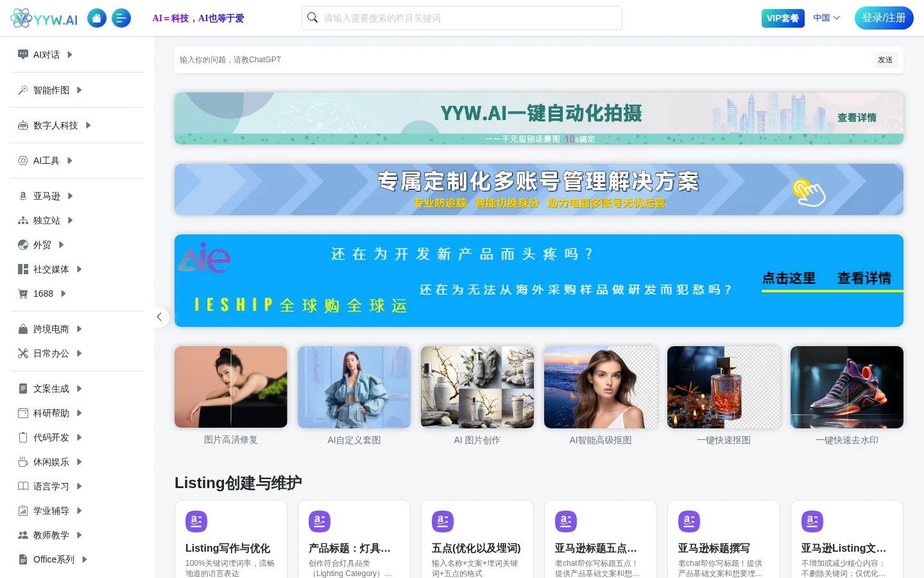Expand the 智能作图 submenu arrow
This screenshot has height=578, width=924.
pos(80,90)
